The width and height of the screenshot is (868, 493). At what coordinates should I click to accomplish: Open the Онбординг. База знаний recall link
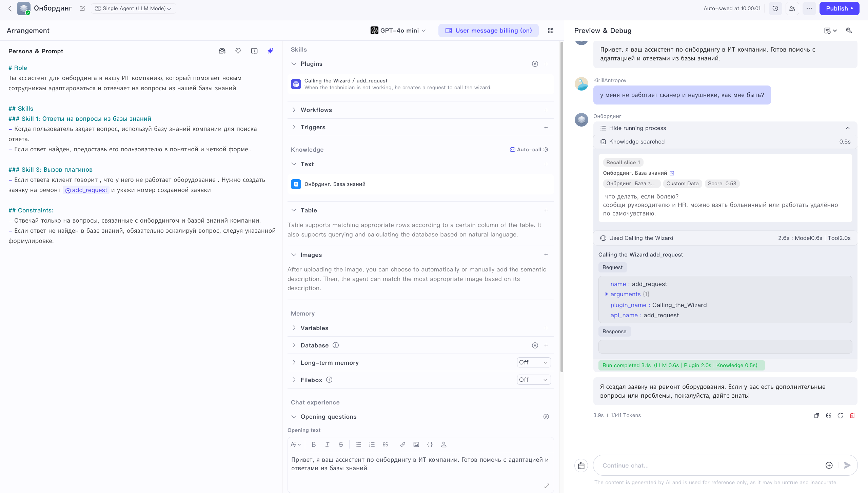tap(672, 173)
